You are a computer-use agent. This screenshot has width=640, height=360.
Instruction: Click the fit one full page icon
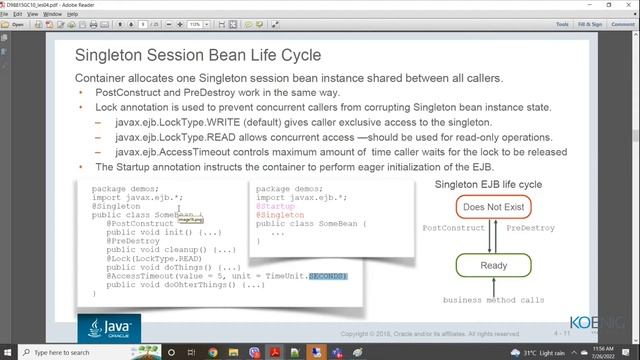click(x=233, y=25)
